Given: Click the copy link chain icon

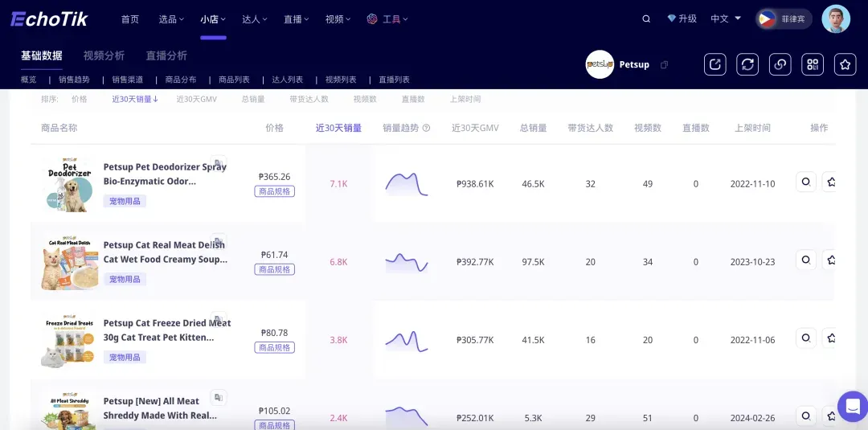Looking at the screenshot, I should point(780,64).
